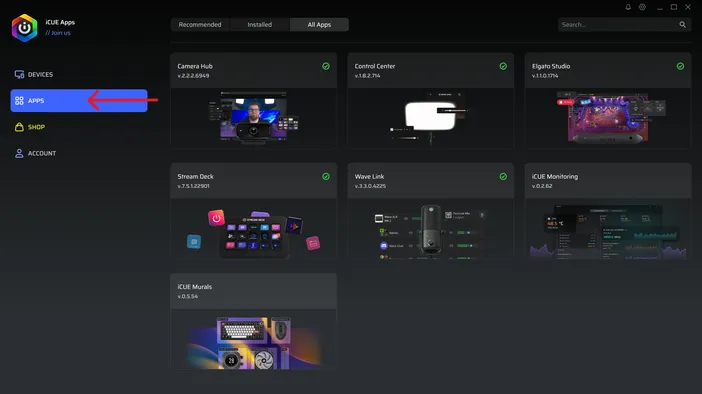The image size is (702, 394).
Task: Open the settings gear icon
Action: (642, 7)
